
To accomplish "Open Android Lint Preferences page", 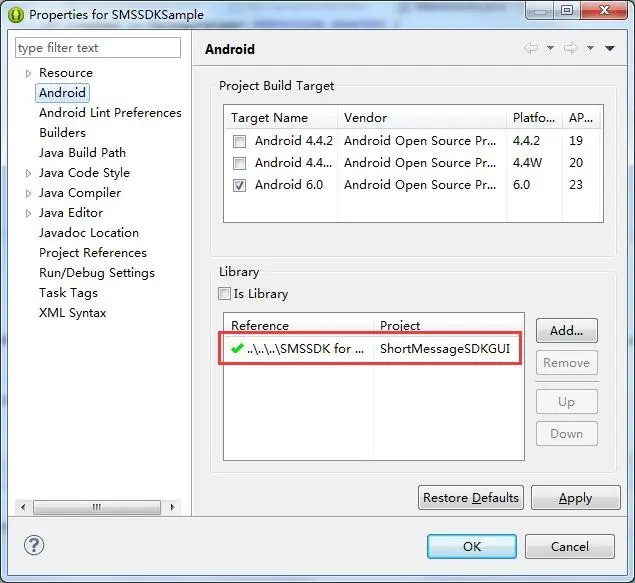I will tap(110, 113).
